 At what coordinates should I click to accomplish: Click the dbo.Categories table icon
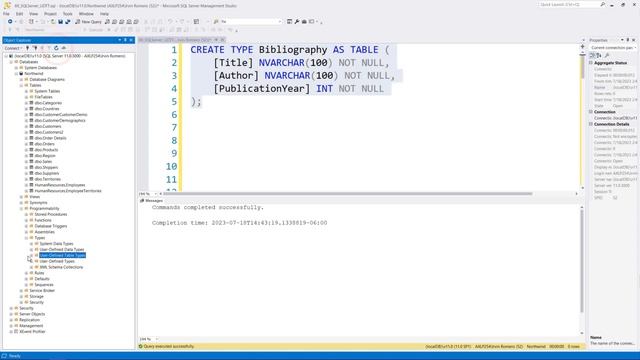(31, 103)
